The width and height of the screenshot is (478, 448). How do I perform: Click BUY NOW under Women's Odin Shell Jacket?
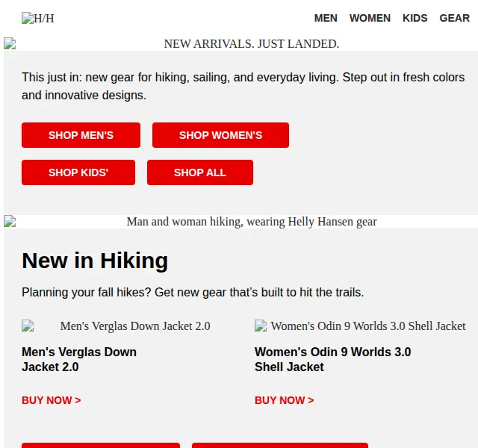pos(284,400)
